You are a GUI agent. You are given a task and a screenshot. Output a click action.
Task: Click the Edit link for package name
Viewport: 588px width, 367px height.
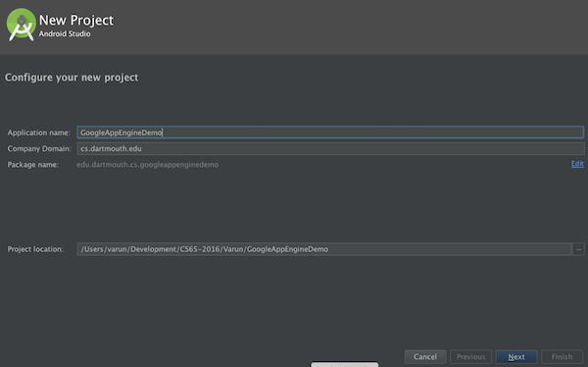click(x=577, y=164)
